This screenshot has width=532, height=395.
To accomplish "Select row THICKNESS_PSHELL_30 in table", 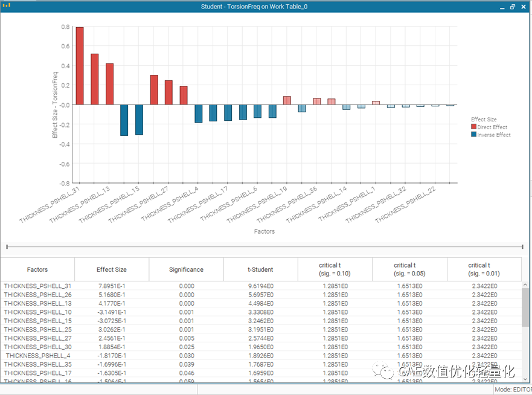I will [x=261, y=347].
